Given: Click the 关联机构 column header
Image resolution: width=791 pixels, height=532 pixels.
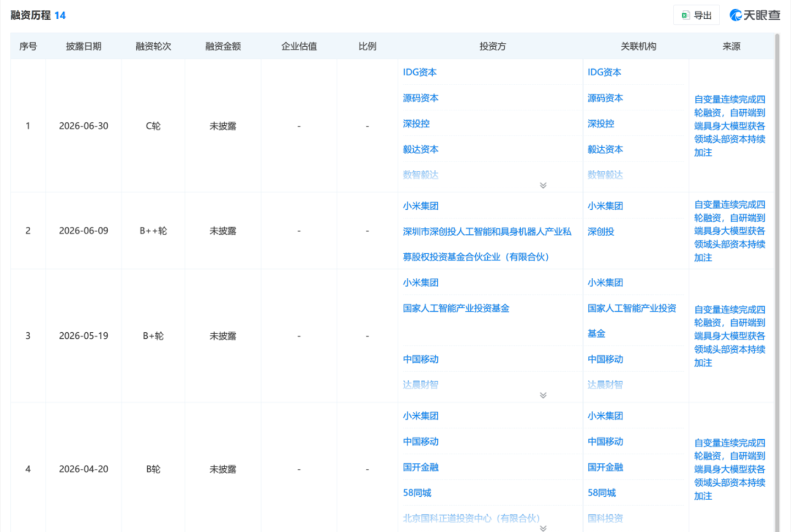Looking at the screenshot, I should [638, 47].
